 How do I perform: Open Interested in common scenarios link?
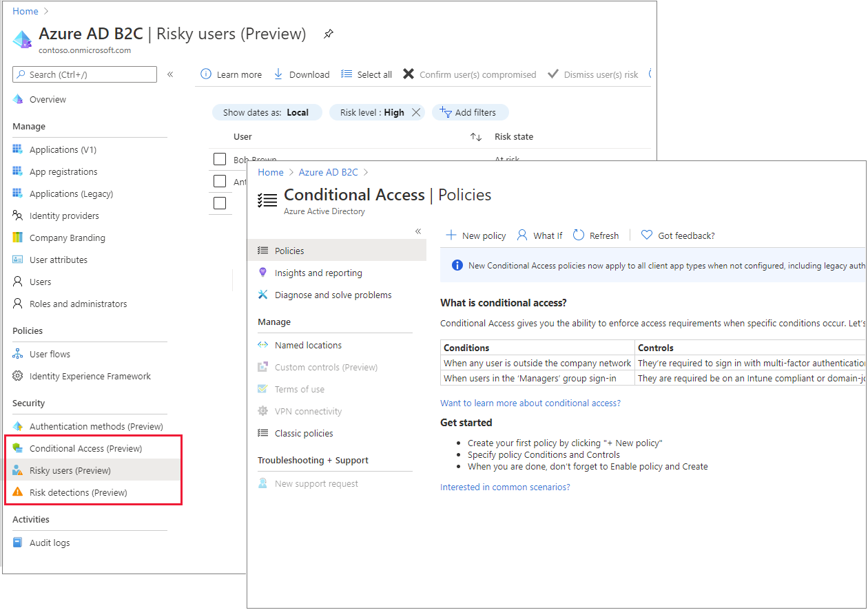pos(505,487)
